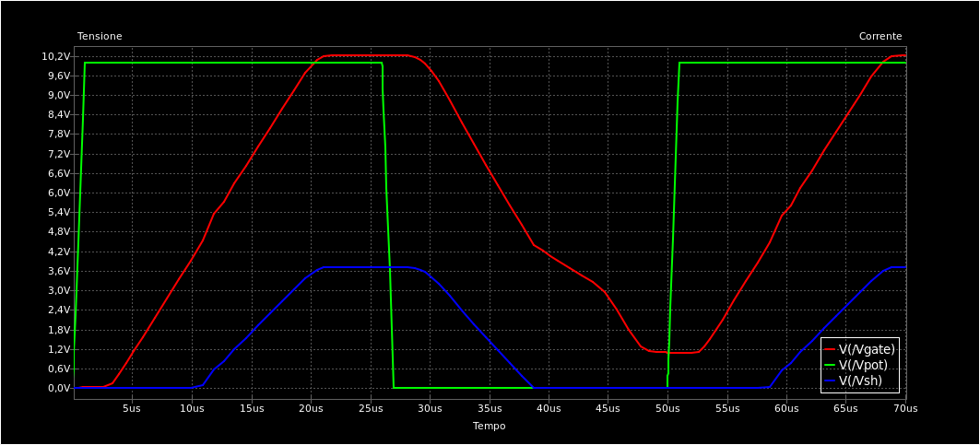The width and height of the screenshot is (980, 445).
Task: Click the blue line swatch in legend
Action: click(x=830, y=381)
